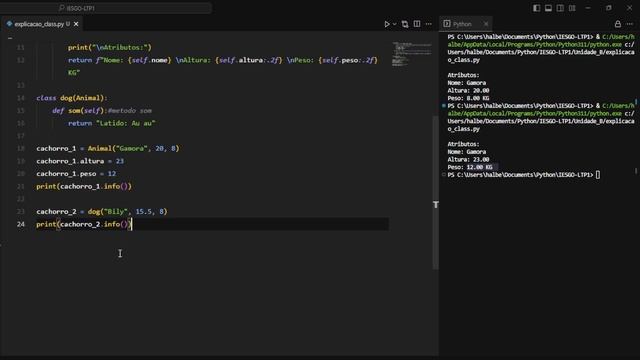This screenshot has height=360, width=640.
Task: Open changes compare icon in editor toolbar
Action: [405, 24]
